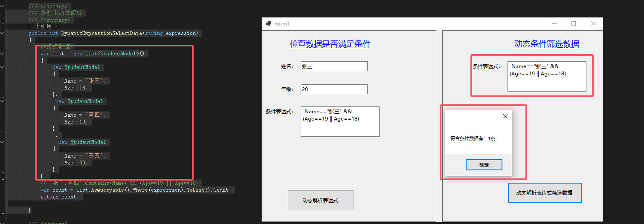Viewport: 644px width, 224px height.
Task: Click 动态解析表达式筛选数据 button
Action: pyautogui.click(x=545, y=192)
